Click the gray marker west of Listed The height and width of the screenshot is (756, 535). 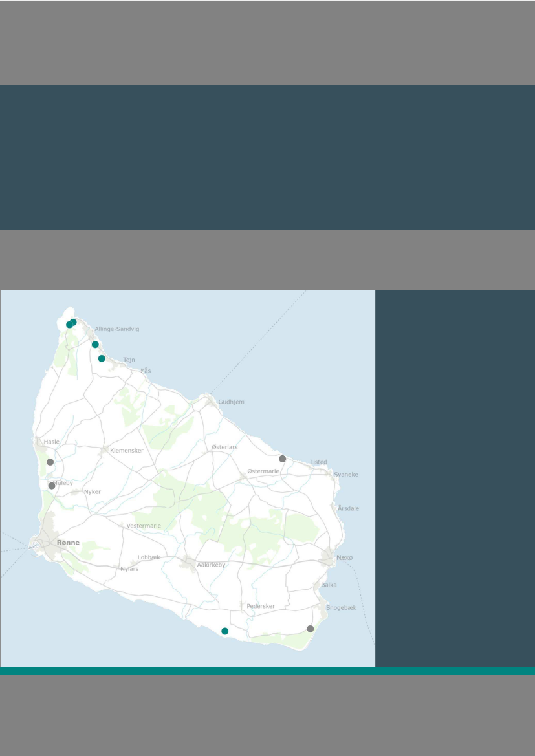[282, 459]
